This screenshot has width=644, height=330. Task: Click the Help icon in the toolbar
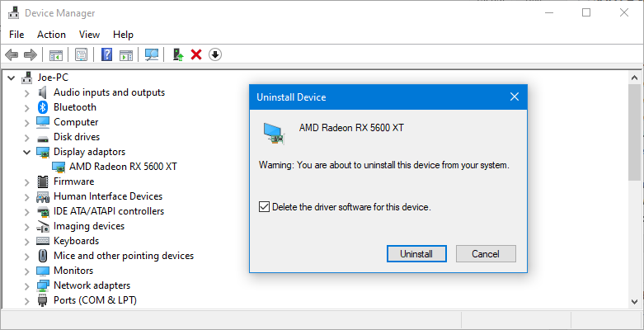click(106, 54)
